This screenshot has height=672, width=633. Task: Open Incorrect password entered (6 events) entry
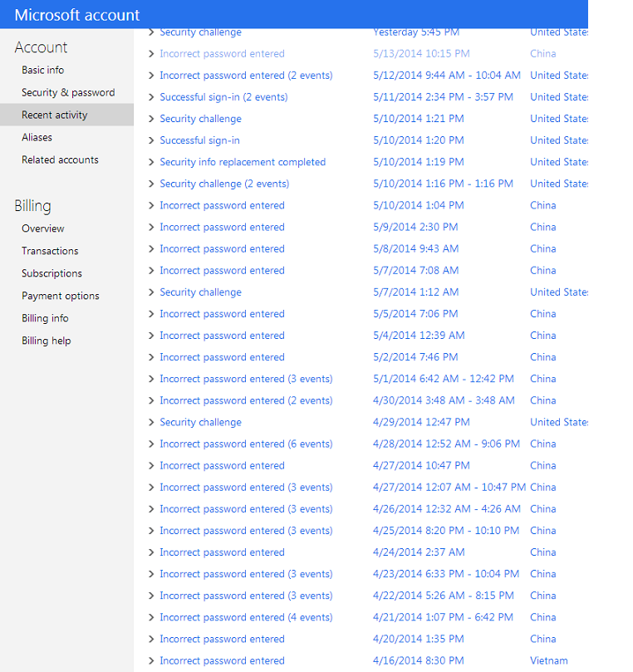click(x=246, y=444)
